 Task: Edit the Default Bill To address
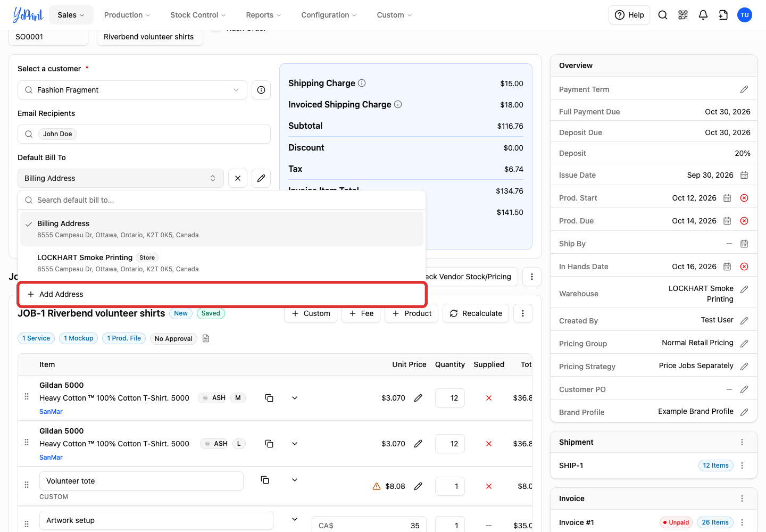tap(261, 178)
